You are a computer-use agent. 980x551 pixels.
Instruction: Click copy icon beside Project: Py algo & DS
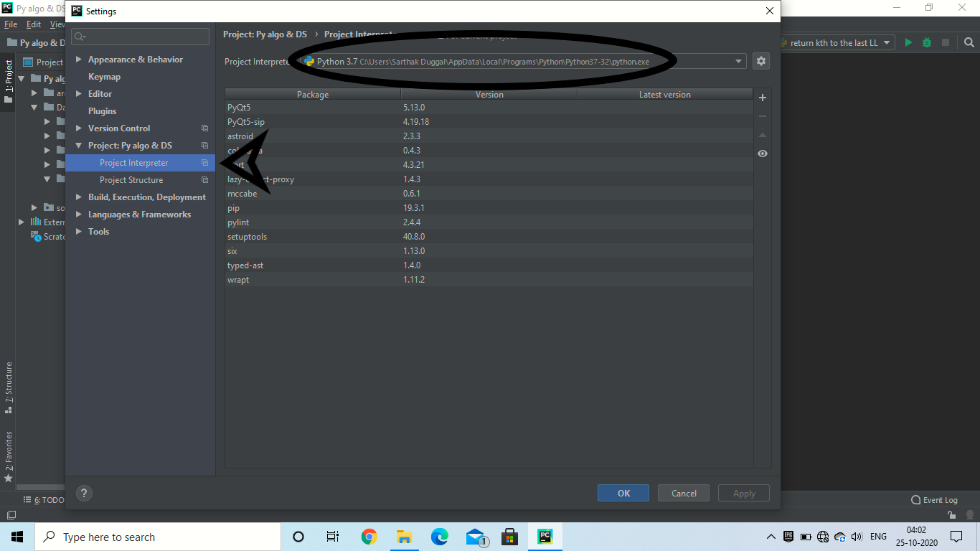204,146
